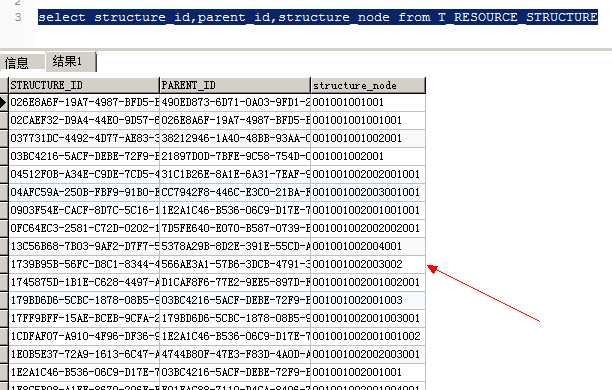Select cell 1CDFAF07-A910-4F96-DF36
This screenshot has height=390, width=612.
pyautogui.click(x=84, y=336)
